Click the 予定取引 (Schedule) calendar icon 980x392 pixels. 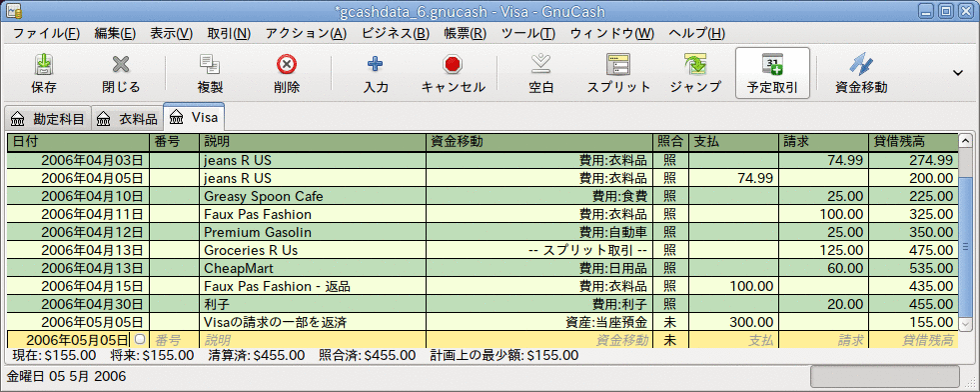[x=772, y=64]
